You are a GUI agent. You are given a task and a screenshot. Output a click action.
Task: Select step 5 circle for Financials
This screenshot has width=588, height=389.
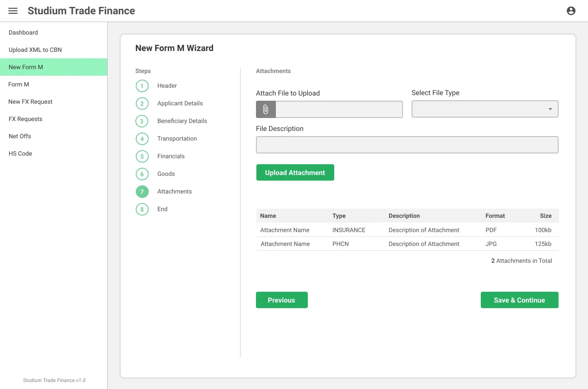(x=142, y=156)
